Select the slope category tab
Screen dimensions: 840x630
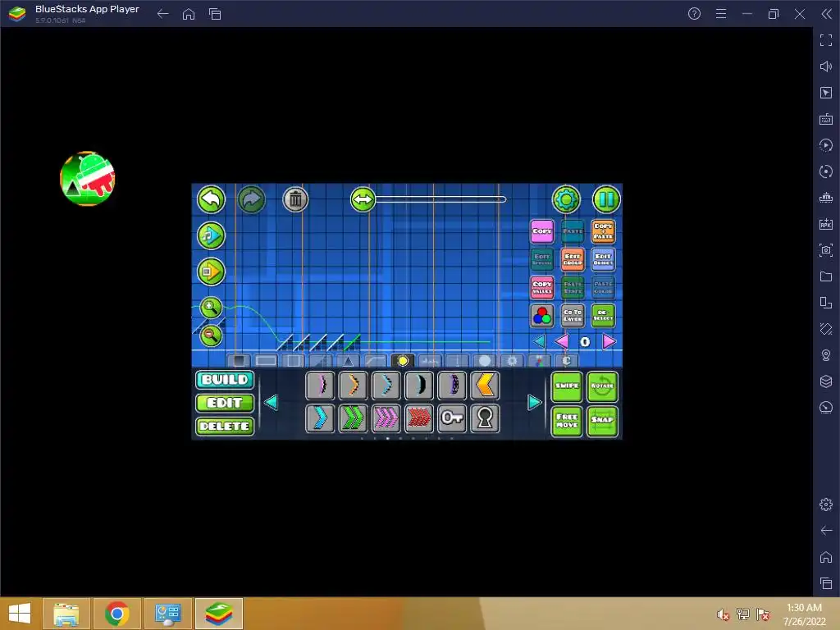(321, 361)
